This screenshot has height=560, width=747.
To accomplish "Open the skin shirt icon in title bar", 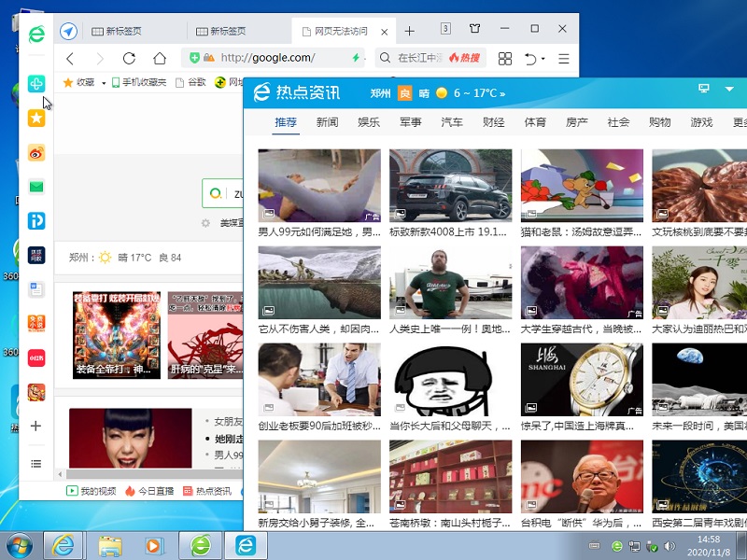I will click(x=474, y=29).
